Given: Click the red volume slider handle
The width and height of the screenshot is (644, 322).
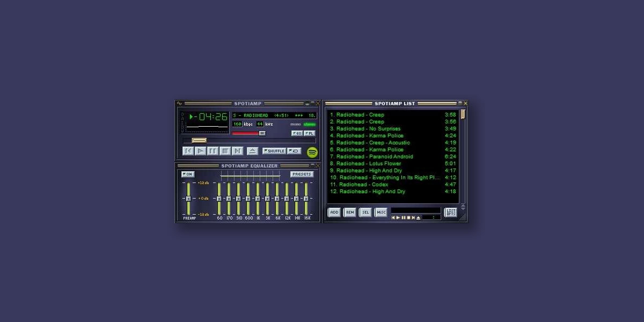Looking at the screenshot, I should pyautogui.click(x=262, y=133).
